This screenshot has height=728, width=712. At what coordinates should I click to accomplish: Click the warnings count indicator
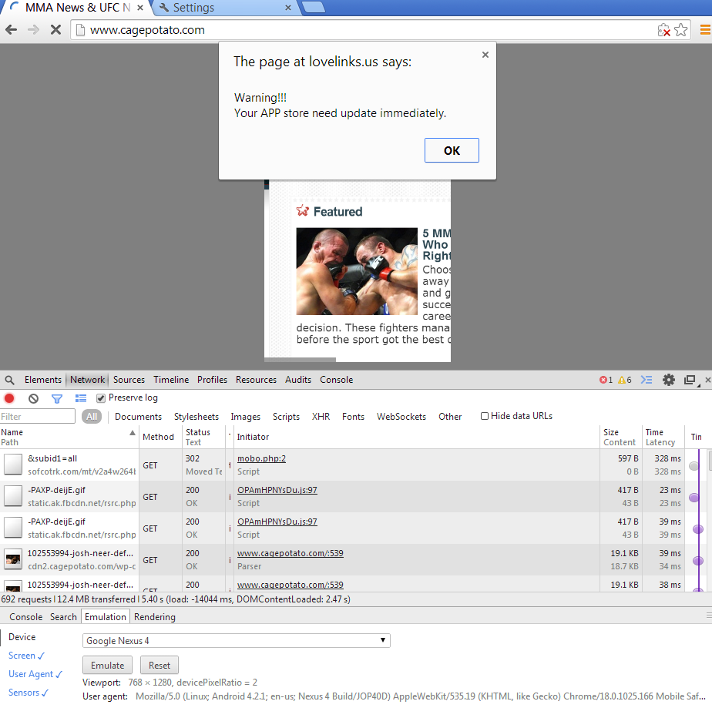coord(625,380)
